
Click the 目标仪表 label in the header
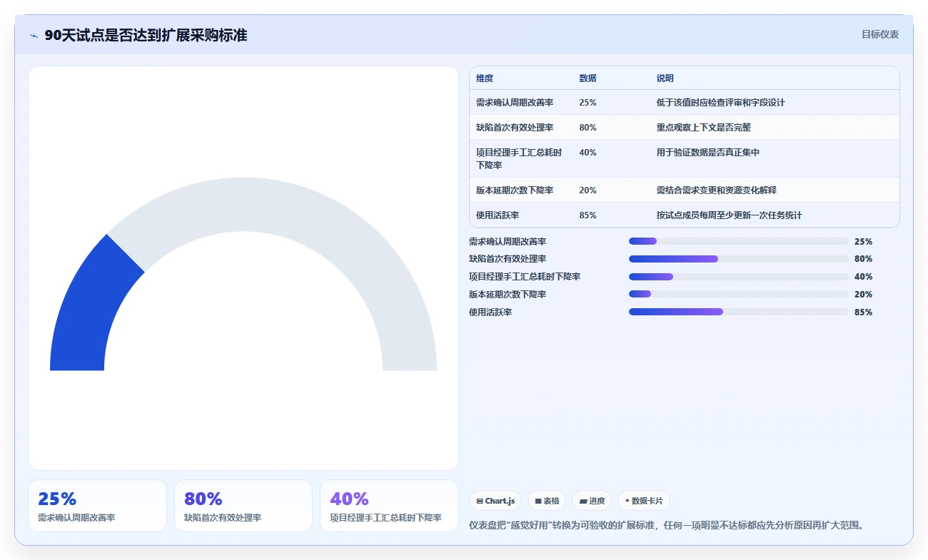click(x=879, y=34)
